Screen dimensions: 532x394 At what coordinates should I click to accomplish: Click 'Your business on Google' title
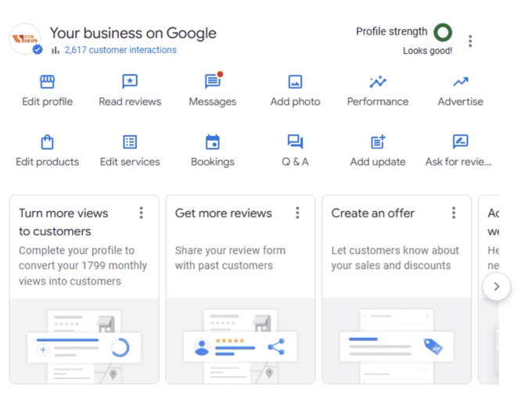(x=133, y=34)
